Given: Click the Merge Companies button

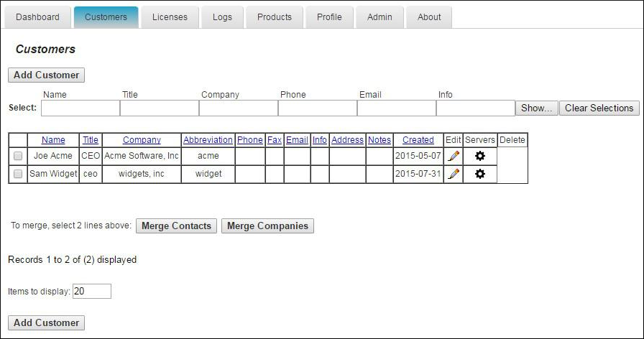Looking at the screenshot, I should [x=267, y=226].
